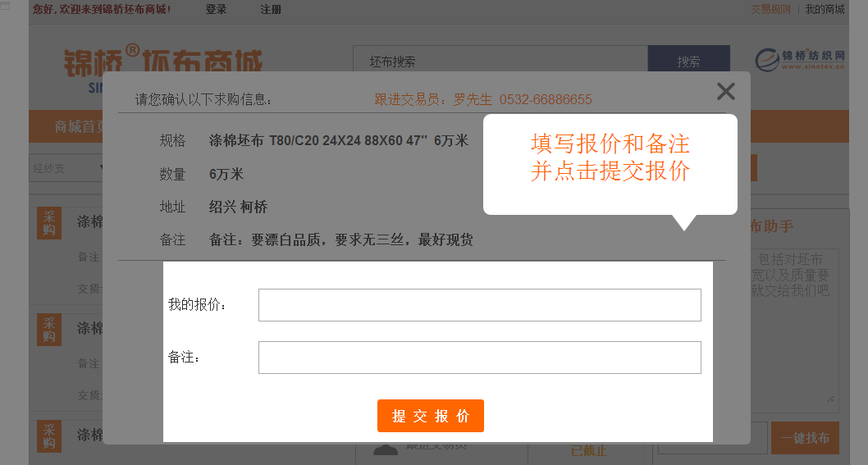868x465 pixels.
Task: Click the first 采购 badge icon
Action: click(x=49, y=222)
